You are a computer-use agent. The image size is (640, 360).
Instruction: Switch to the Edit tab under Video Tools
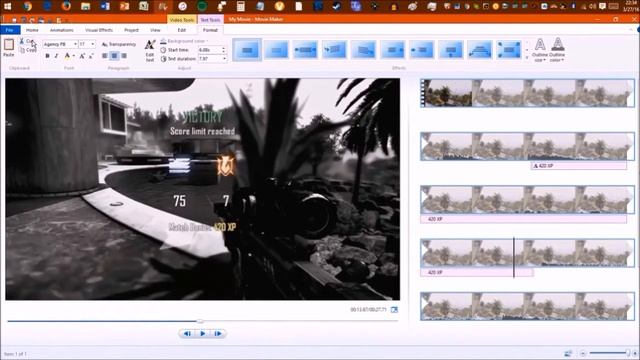182,30
